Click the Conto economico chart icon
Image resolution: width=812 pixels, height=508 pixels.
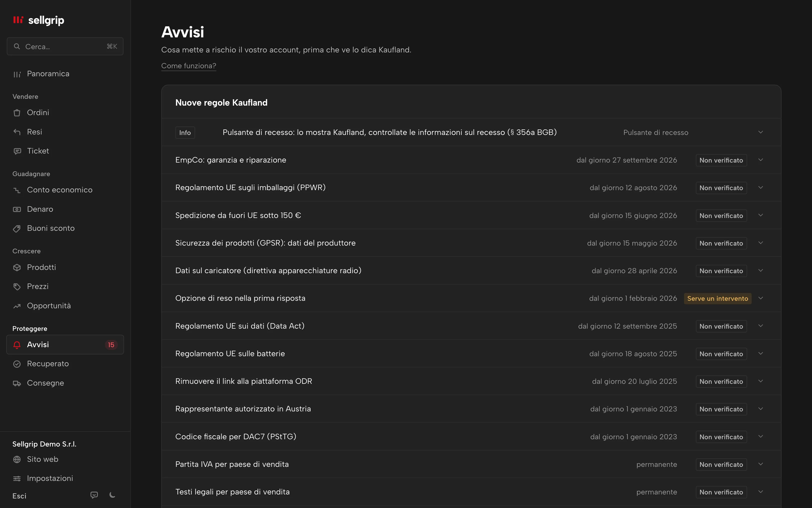(17, 190)
